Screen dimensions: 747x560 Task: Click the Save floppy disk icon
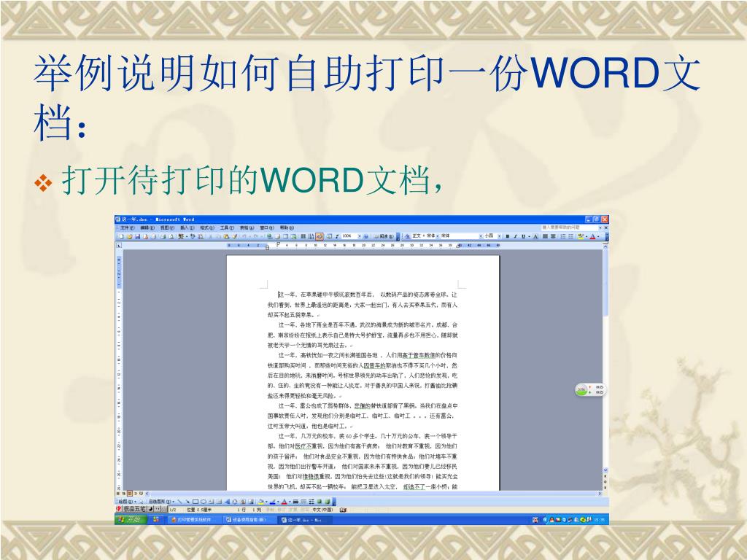click(x=138, y=236)
